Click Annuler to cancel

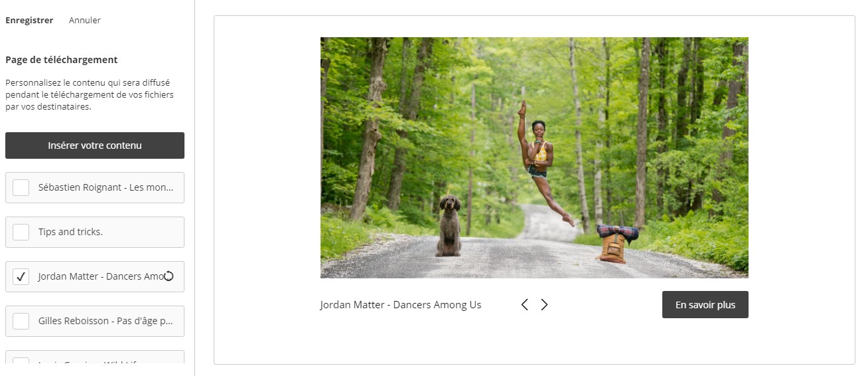coord(85,21)
